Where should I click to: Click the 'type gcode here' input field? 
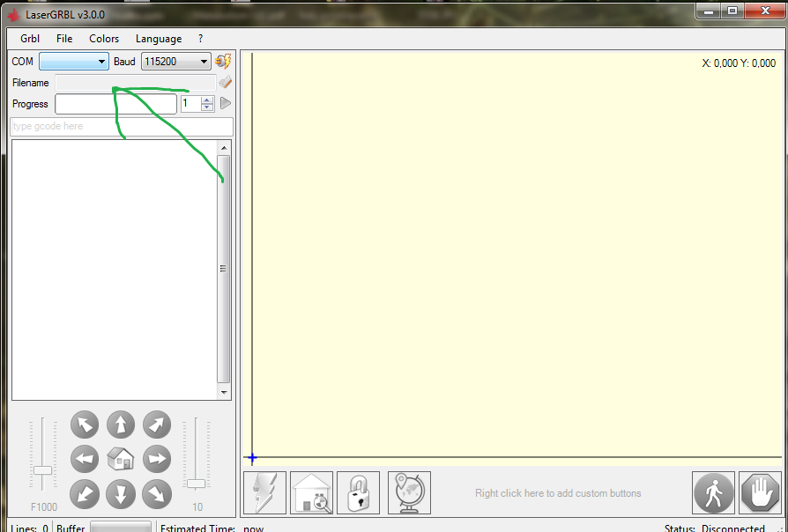pyautogui.click(x=122, y=126)
